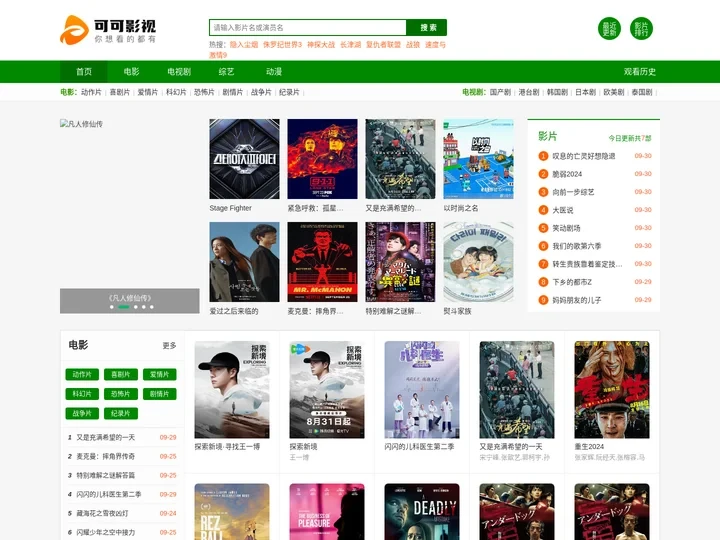The image size is (720, 540).
Task: Click the green 恐怖片 tag button
Action: [121, 394]
